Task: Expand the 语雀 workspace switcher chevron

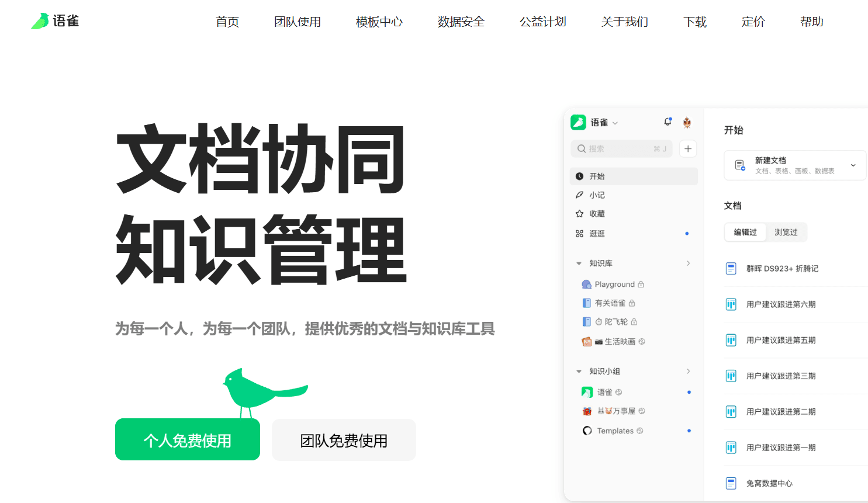Action: point(615,123)
